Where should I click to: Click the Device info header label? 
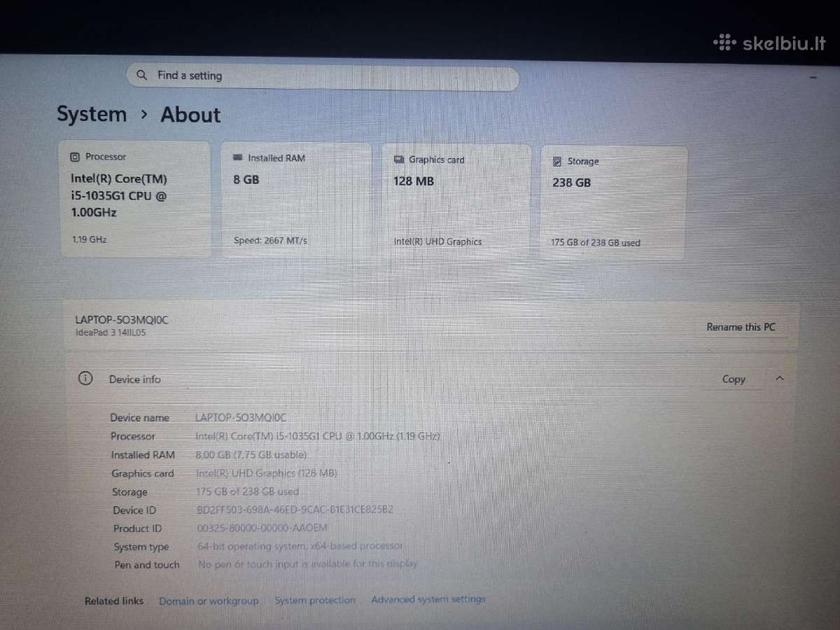(x=134, y=379)
